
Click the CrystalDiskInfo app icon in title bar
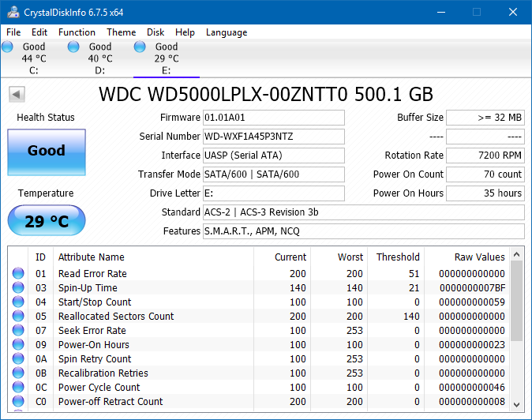pos(13,12)
